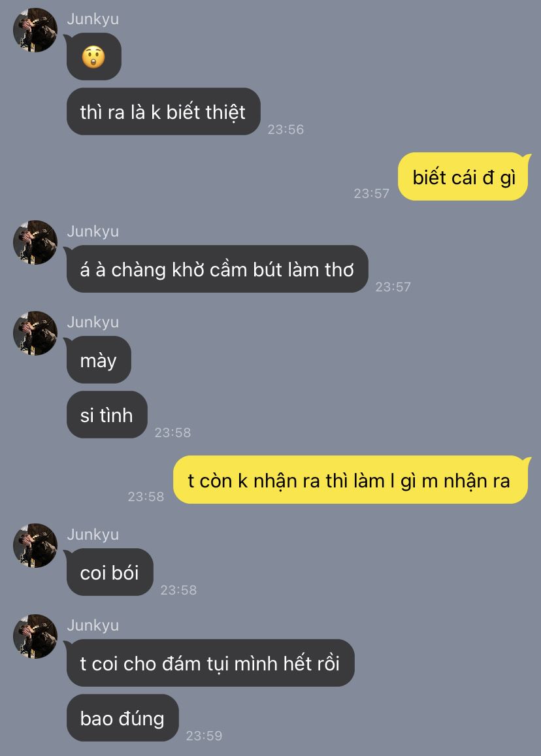Screen dimensions: 541x756
Task: Select message "thì ra là k biết thiệt"
Action: click(163, 112)
